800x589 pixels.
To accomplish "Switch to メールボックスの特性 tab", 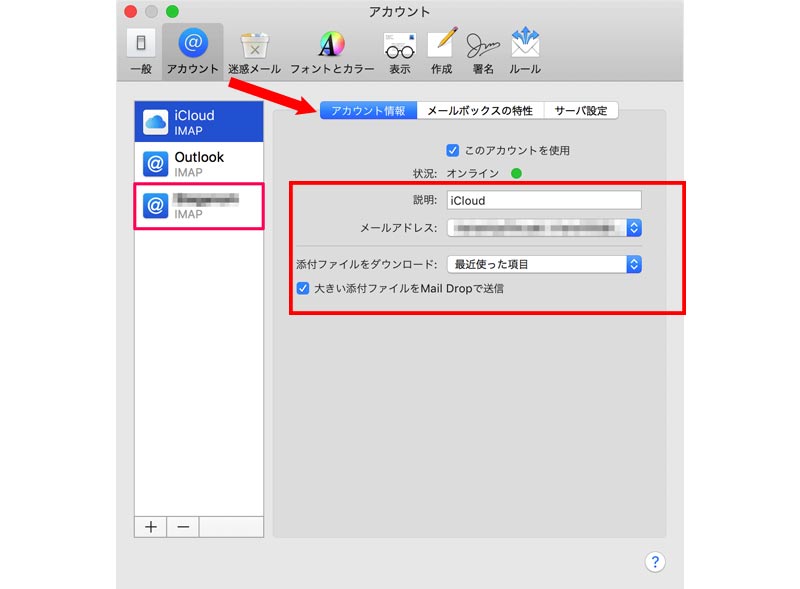I will (x=480, y=110).
